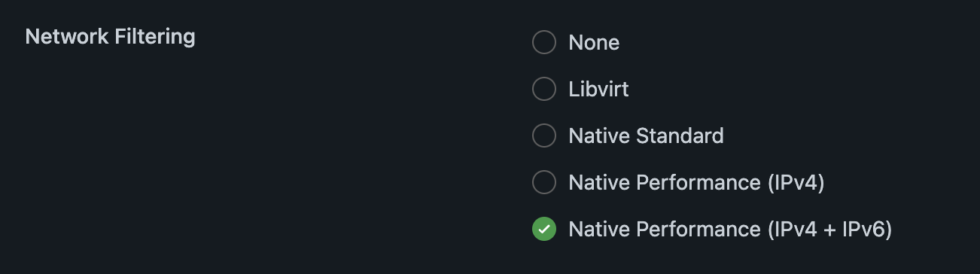980x274 pixels.
Task: Click the empty circle beside Native Standard
Action: pos(544,135)
